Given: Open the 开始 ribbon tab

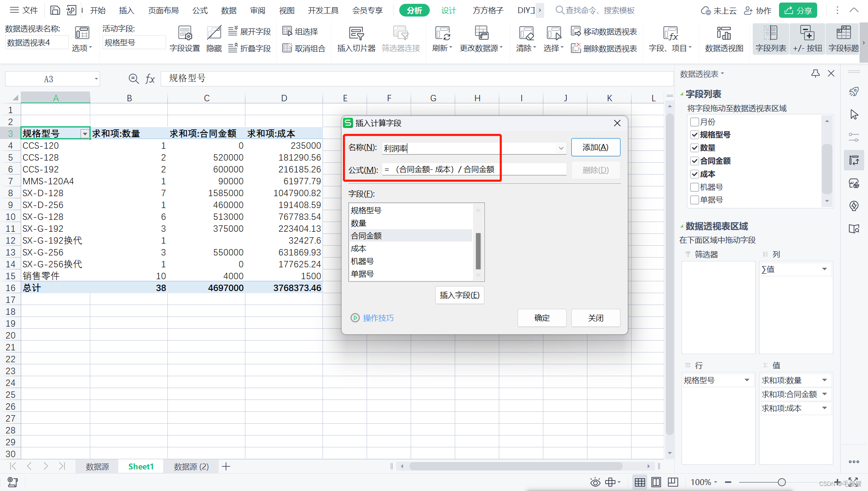Looking at the screenshot, I should pos(97,10).
